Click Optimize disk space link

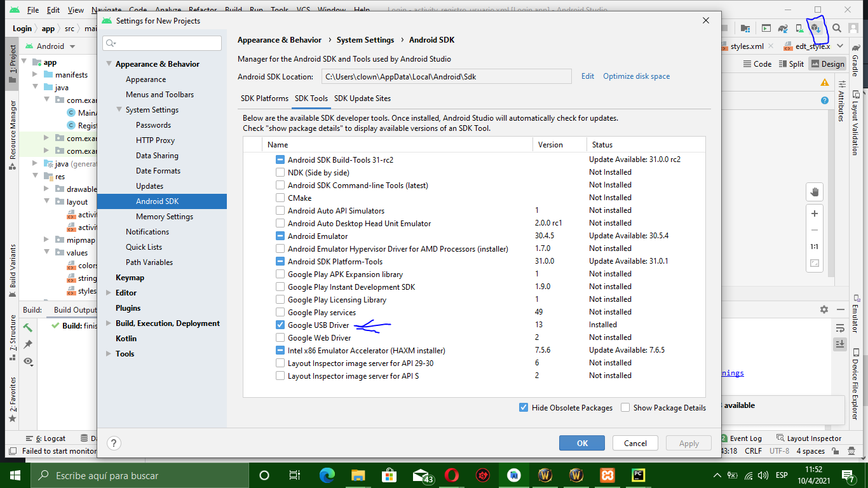636,76
